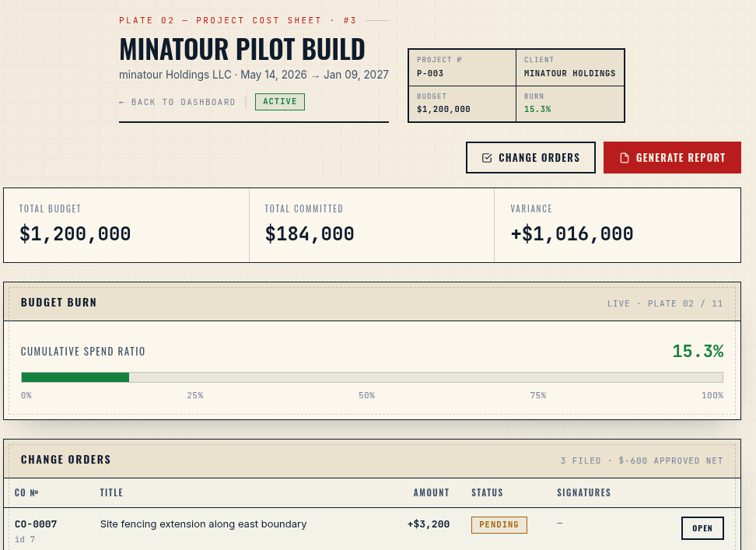The height and width of the screenshot is (550, 756).
Task: Click the 15.3% burn value in info box
Action: (x=537, y=110)
